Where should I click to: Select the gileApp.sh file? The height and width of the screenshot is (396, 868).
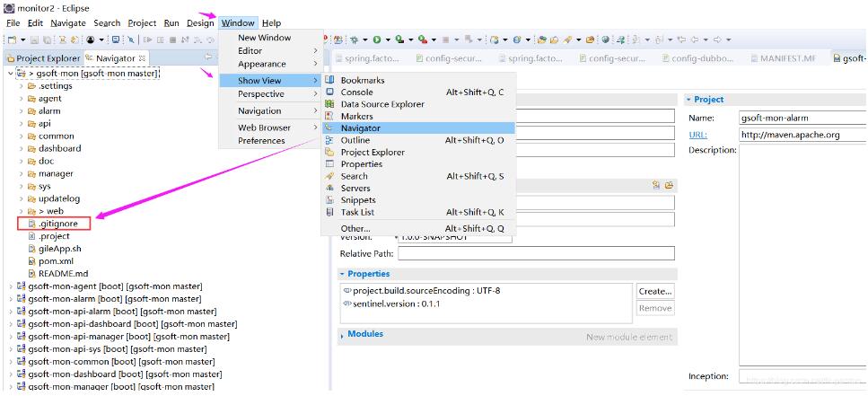click(x=55, y=249)
